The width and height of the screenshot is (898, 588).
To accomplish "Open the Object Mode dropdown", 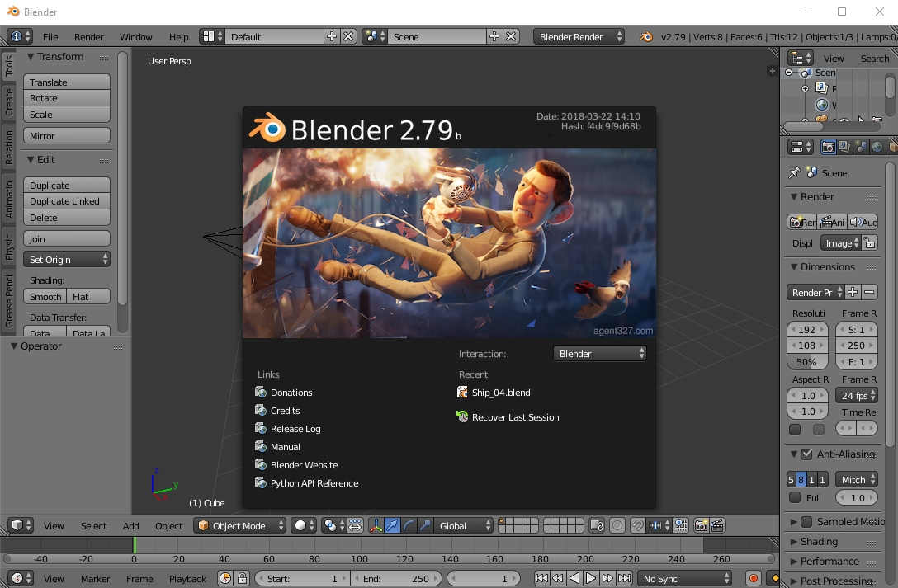I will pyautogui.click(x=240, y=525).
